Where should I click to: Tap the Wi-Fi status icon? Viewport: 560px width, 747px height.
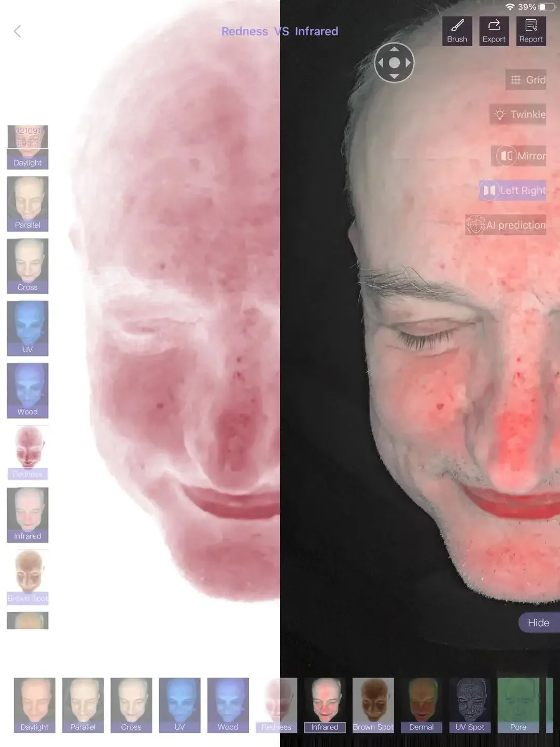pos(510,7)
